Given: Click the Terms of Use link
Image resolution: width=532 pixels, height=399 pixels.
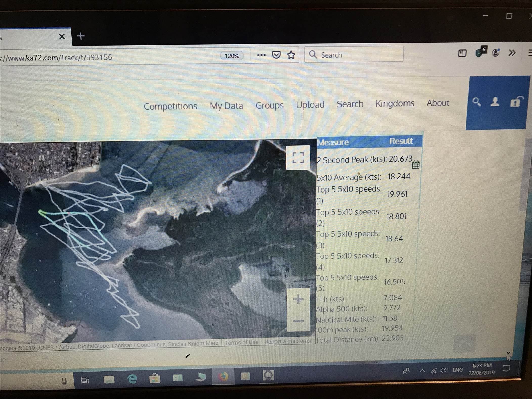Looking at the screenshot, I should pos(242,342).
